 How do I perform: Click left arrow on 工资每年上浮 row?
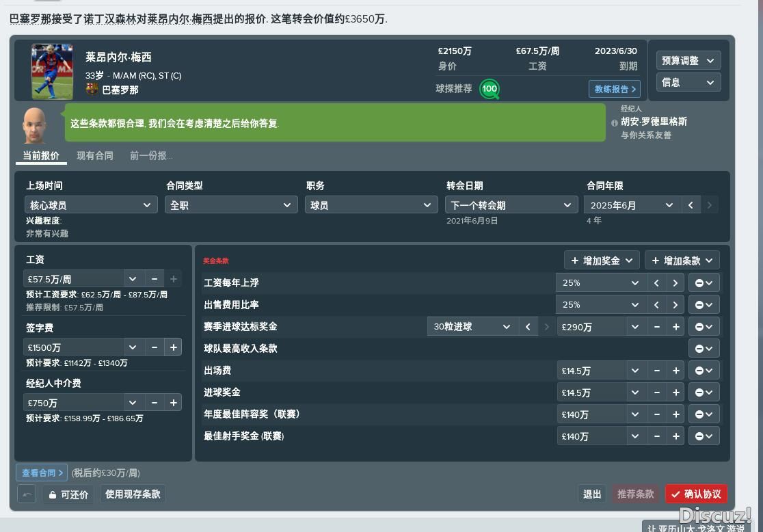pyautogui.click(x=656, y=283)
